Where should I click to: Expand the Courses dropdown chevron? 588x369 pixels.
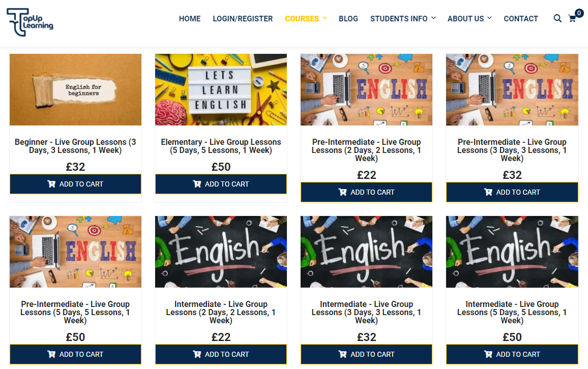coord(325,18)
